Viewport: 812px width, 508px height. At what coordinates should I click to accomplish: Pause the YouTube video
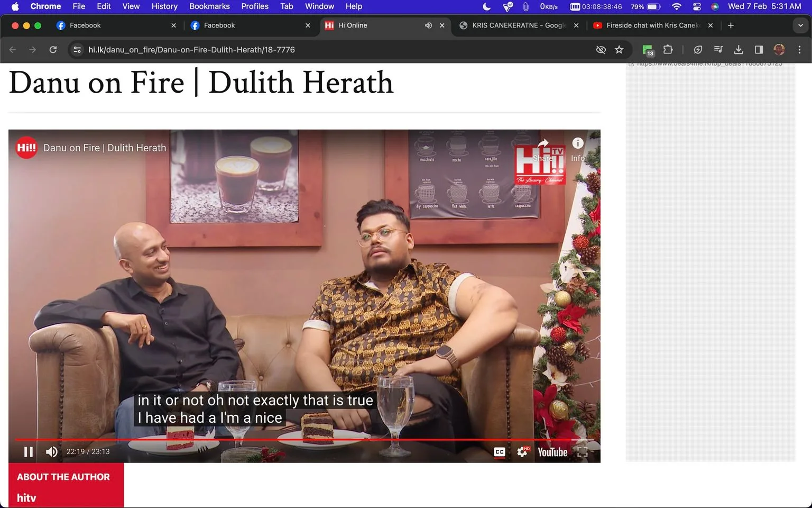tap(29, 451)
